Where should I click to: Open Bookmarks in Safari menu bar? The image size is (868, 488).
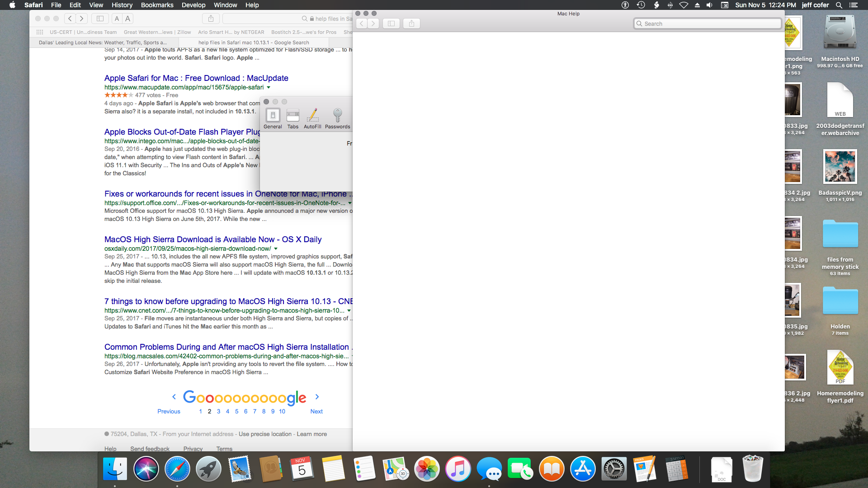click(157, 5)
